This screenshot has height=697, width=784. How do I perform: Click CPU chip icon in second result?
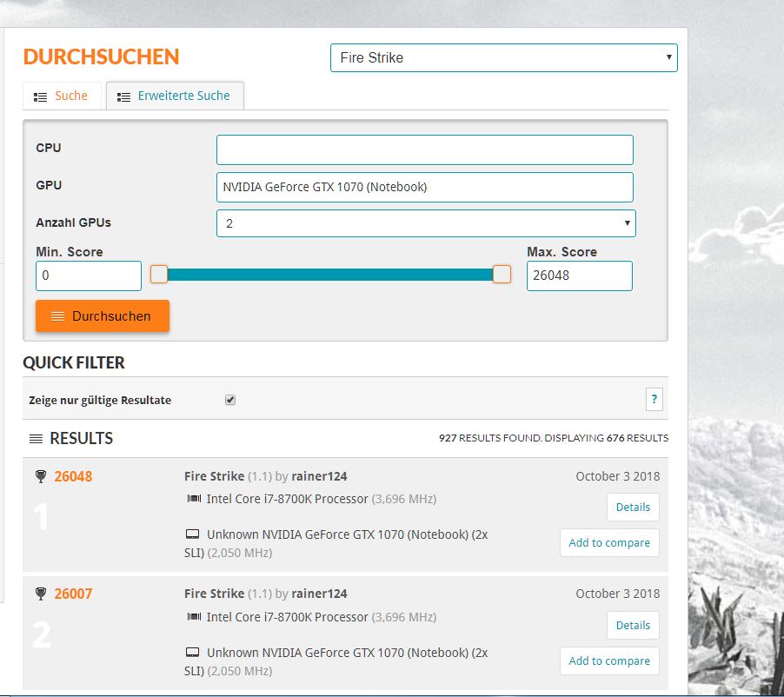click(x=194, y=616)
